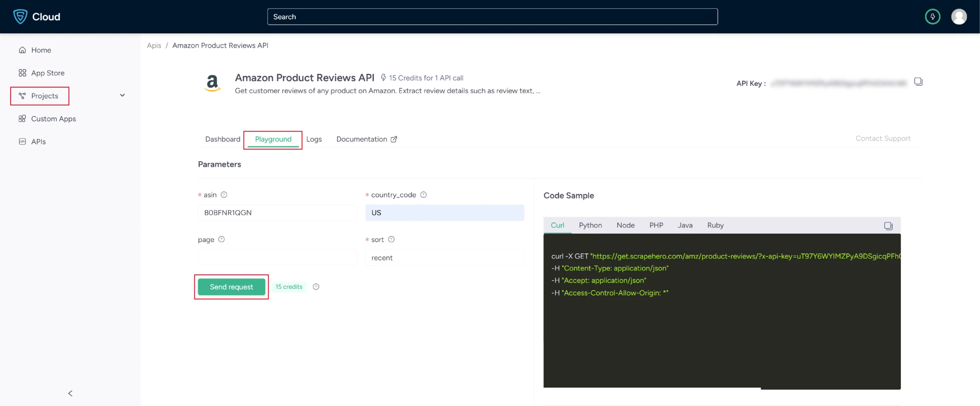
Task: Click the '15 Credits for 1 API call' text
Action: coord(426,78)
